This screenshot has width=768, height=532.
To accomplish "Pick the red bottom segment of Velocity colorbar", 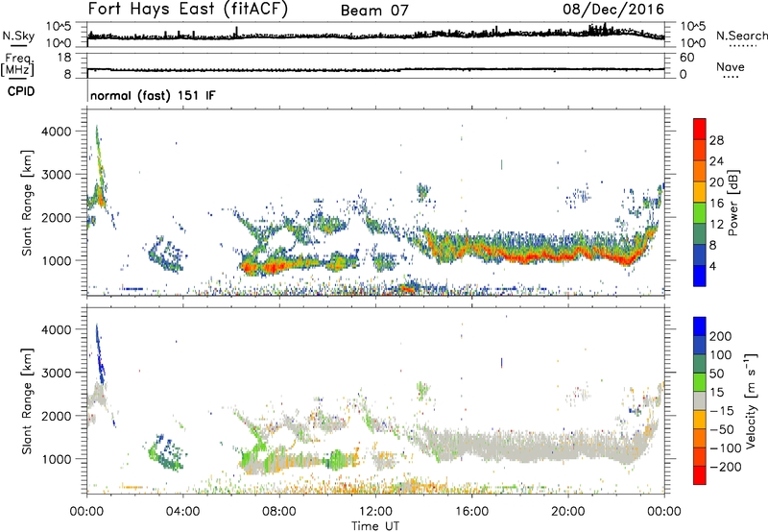I will (x=700, y=475).
